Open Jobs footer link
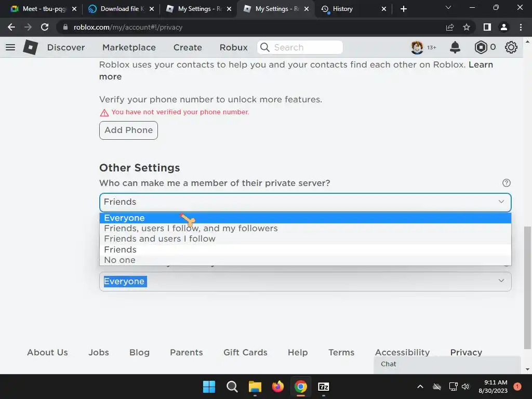 99,353
